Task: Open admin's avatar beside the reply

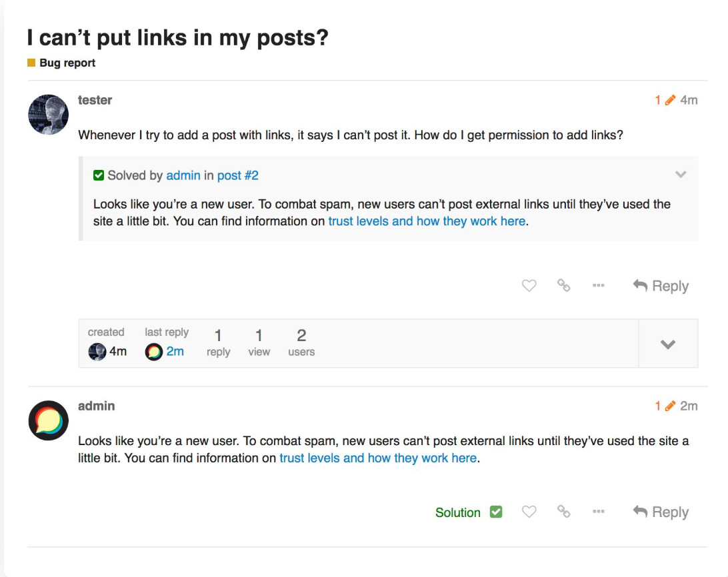Action: click(49, 420)
